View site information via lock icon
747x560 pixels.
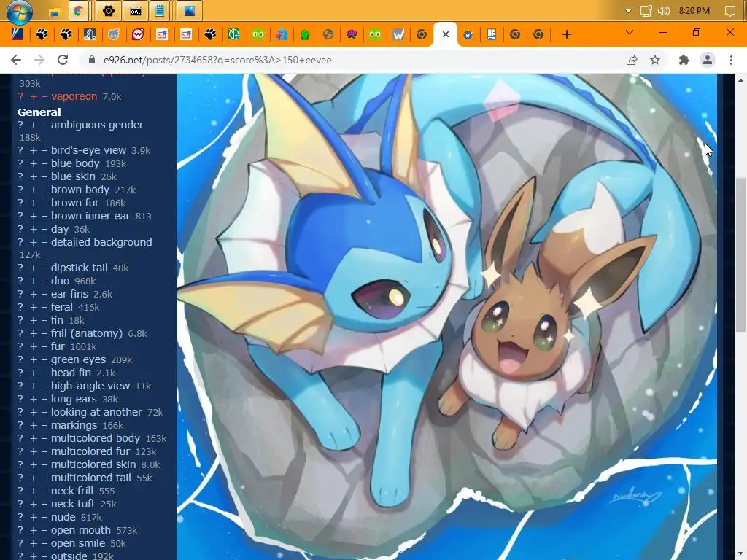pyautogui.click(x=92, y=60)
